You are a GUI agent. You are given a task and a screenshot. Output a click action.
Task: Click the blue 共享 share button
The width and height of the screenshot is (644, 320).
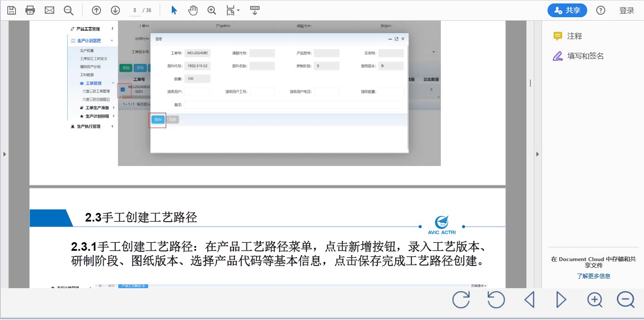567,10
